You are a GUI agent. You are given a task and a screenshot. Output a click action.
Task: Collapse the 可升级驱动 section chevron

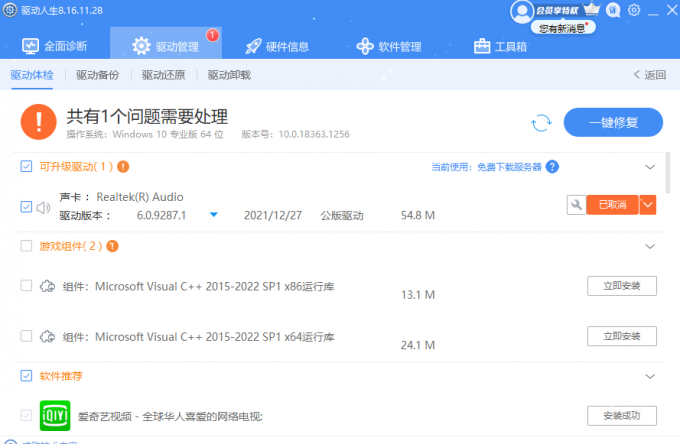click(650, 167)
